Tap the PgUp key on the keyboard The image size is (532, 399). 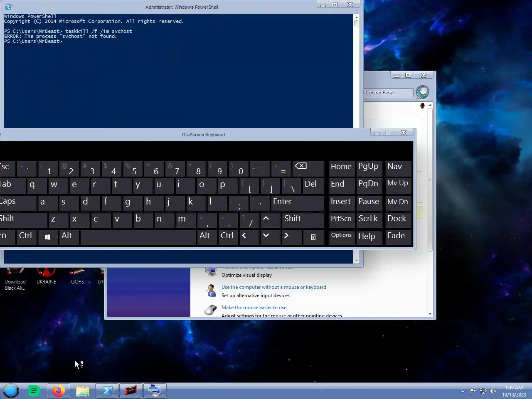369,168
